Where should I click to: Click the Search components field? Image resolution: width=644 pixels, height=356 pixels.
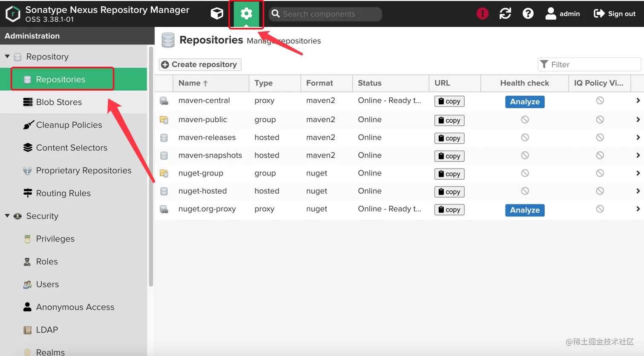[x=325, y=14]
